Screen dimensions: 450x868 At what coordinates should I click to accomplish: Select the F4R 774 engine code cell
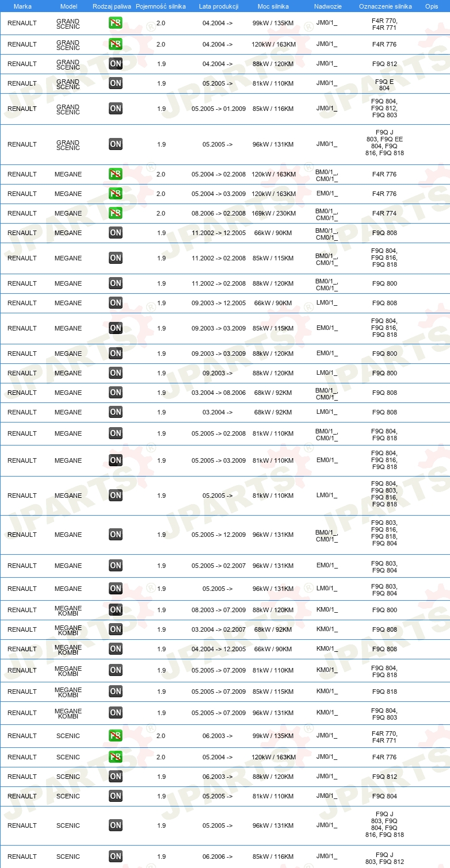point(384,213)
